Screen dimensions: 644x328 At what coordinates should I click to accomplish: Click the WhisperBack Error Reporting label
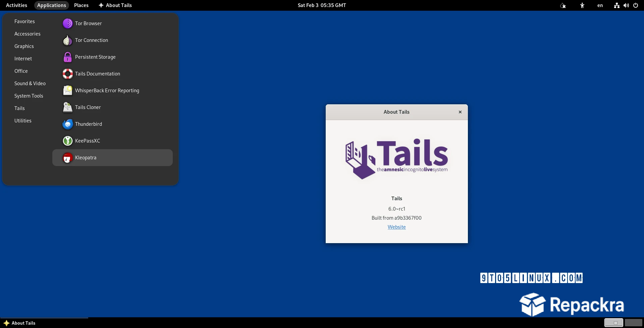107,91
